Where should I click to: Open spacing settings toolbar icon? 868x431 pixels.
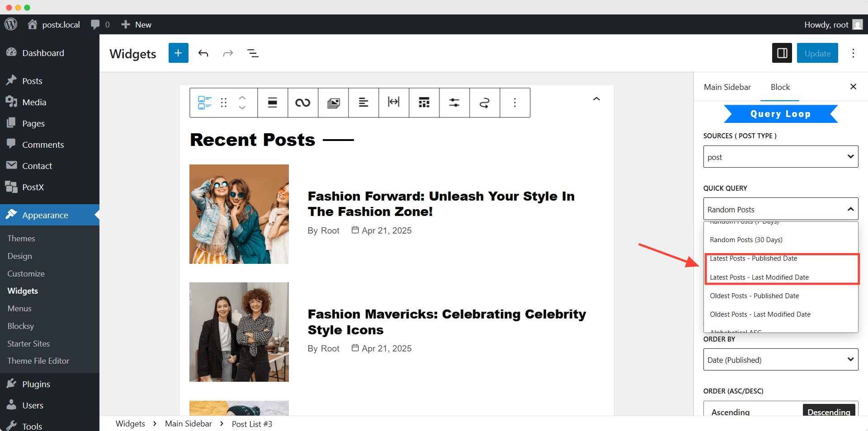tap(394, 103)
